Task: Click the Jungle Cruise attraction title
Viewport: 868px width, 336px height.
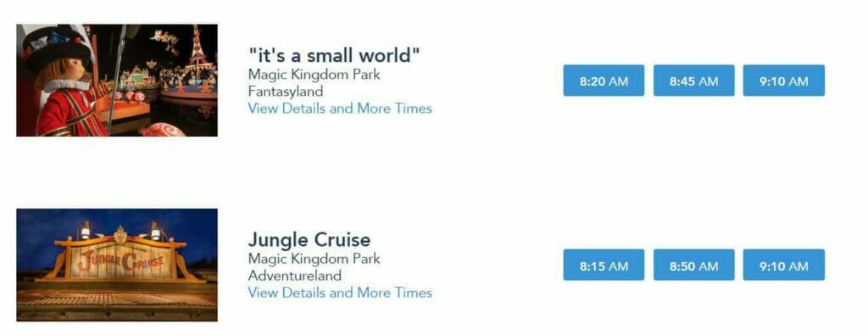Action: [309, 239]
